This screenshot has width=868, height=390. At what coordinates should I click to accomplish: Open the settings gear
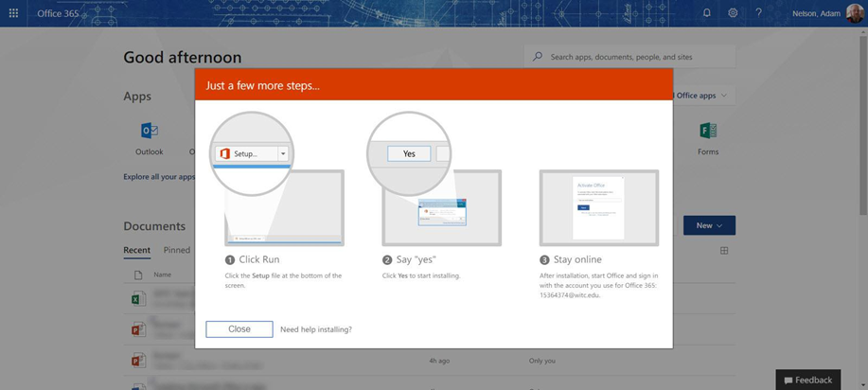733,12
